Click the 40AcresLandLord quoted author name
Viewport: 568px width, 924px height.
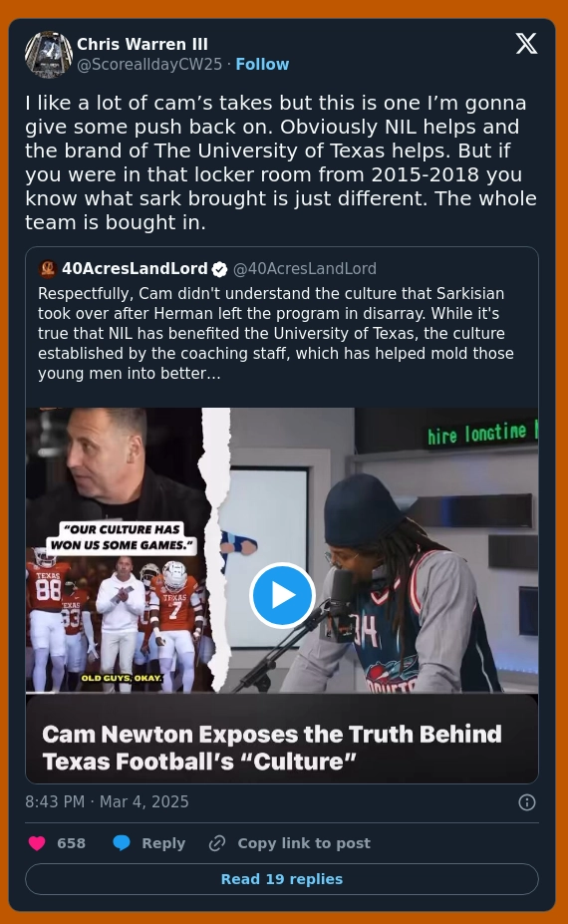pos(135,269)
